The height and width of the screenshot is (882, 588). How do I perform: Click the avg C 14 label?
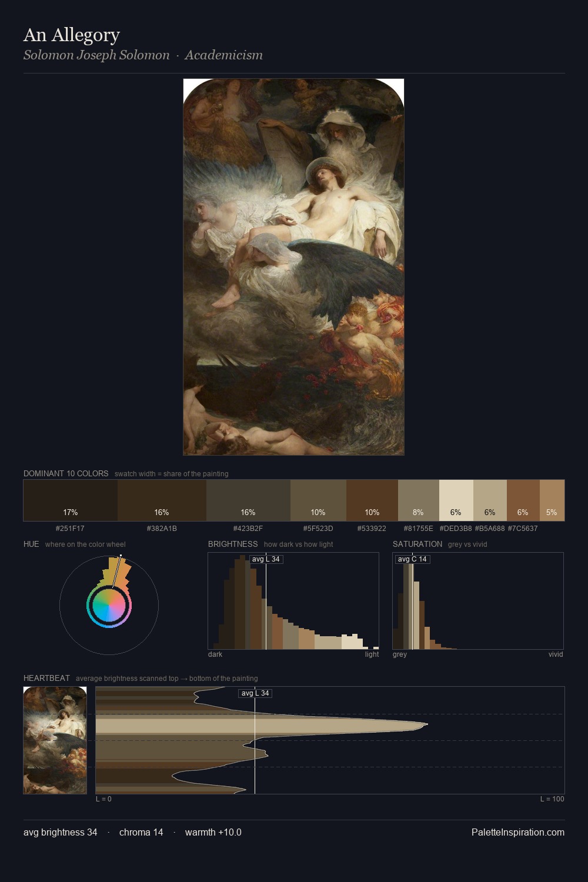point(412,559)
